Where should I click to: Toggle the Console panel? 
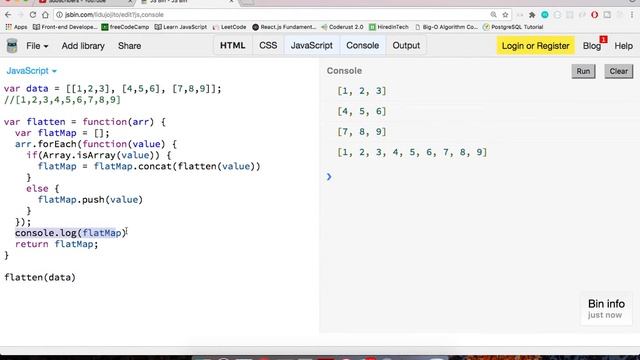[x=362, y=45]
